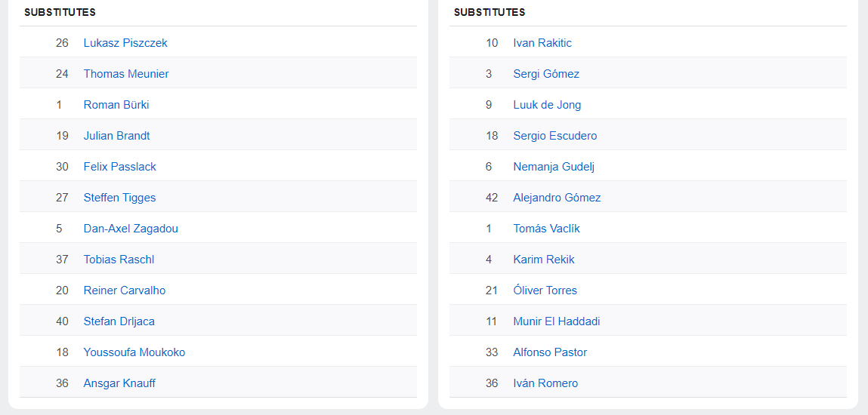This screenshot has width=868, height=415.
Task: Select Ansgar Knauff from substitutes
Action: 119,383
